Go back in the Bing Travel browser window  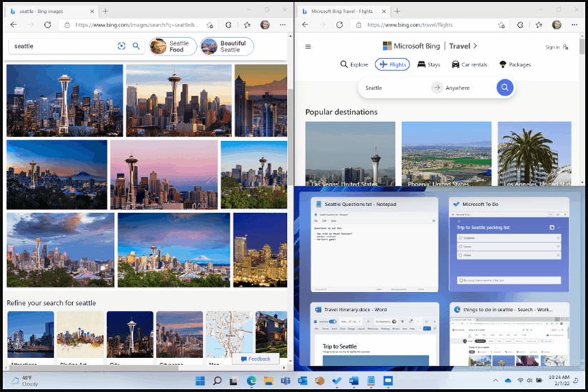click(x=305, y=25)
